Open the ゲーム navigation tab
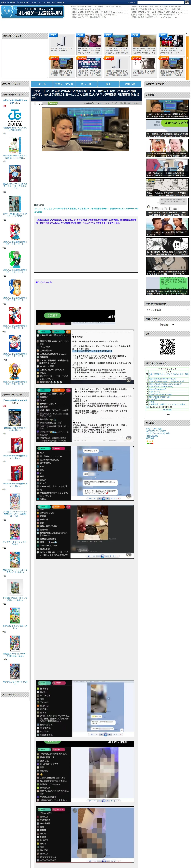Image resolution: width=191 pixels, height=868 pixels. pos(42,84)
